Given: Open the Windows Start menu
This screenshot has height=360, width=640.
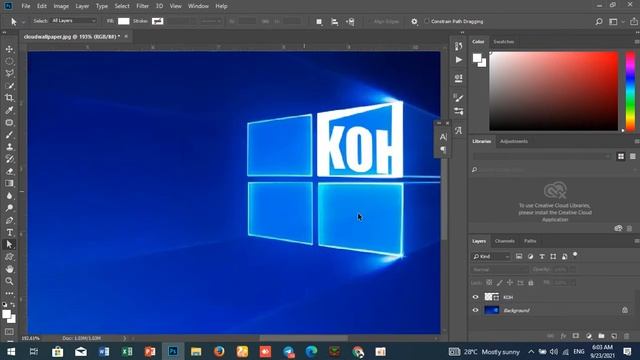Looking at the screenshot, I should tap(11, 351).
